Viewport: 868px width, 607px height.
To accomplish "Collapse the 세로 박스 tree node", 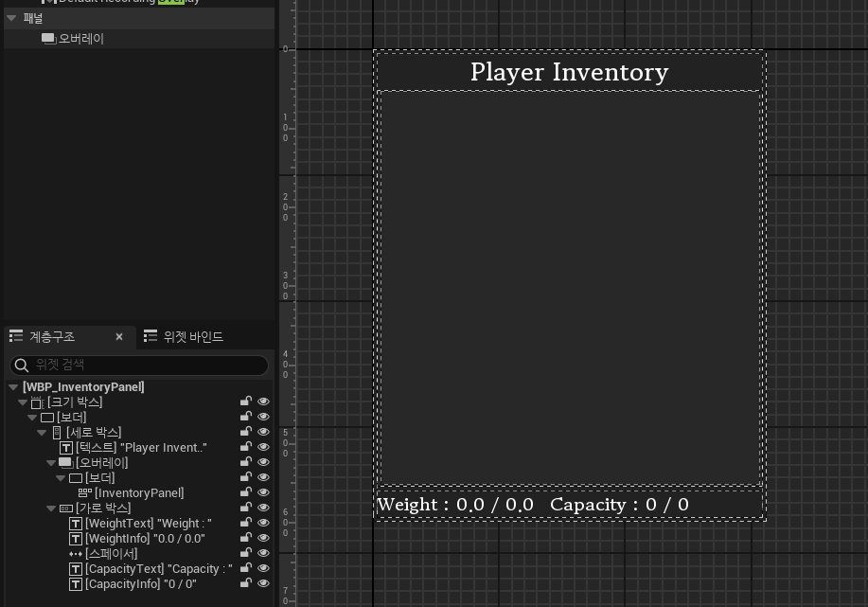I will coord(42,433).
